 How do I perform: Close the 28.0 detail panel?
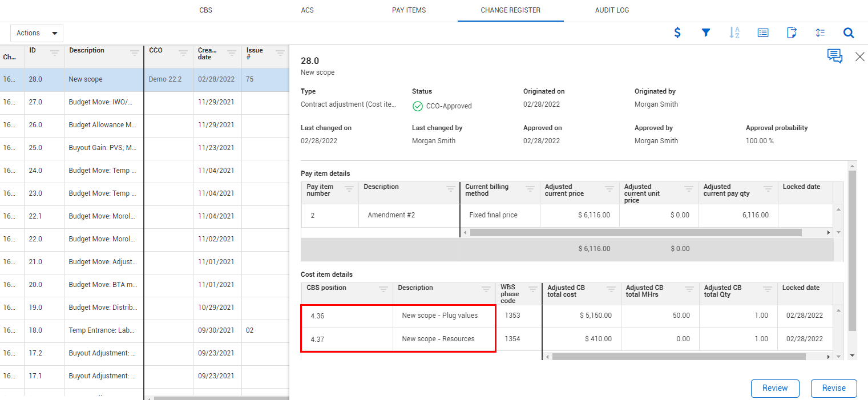[859, 56]
